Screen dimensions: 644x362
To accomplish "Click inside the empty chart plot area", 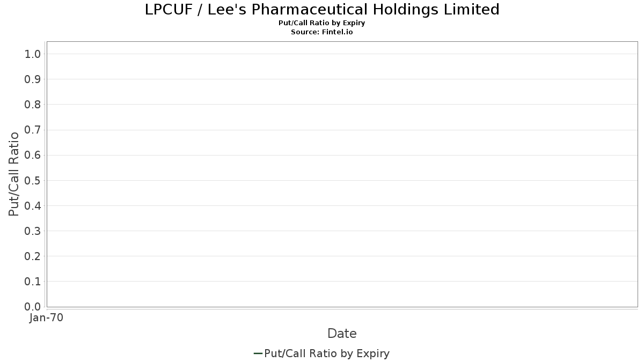I will pos(342,174).
